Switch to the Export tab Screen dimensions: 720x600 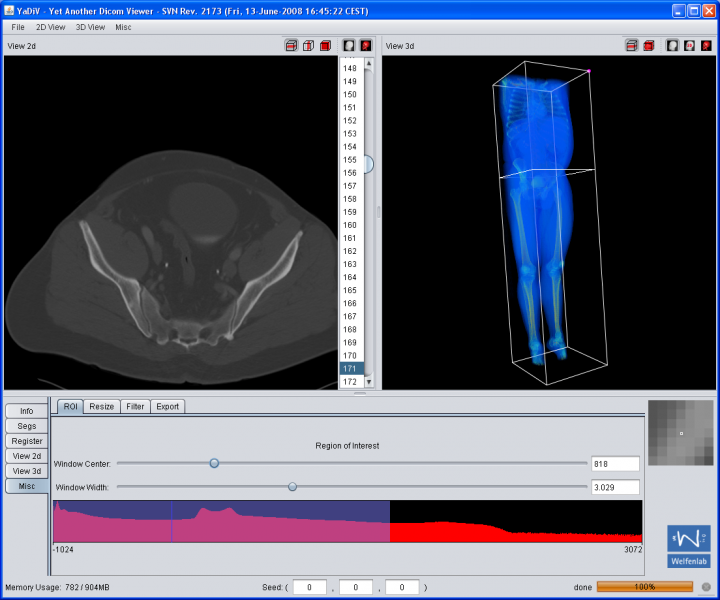point(168,407)
